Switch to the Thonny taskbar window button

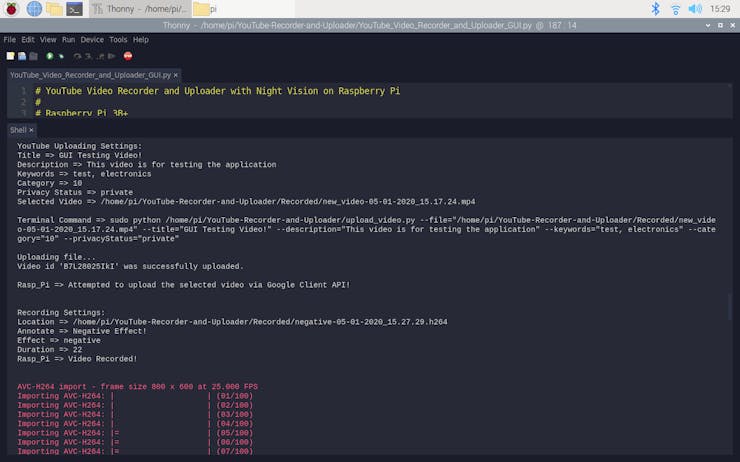pyautogui.click(x=139, y=8)
